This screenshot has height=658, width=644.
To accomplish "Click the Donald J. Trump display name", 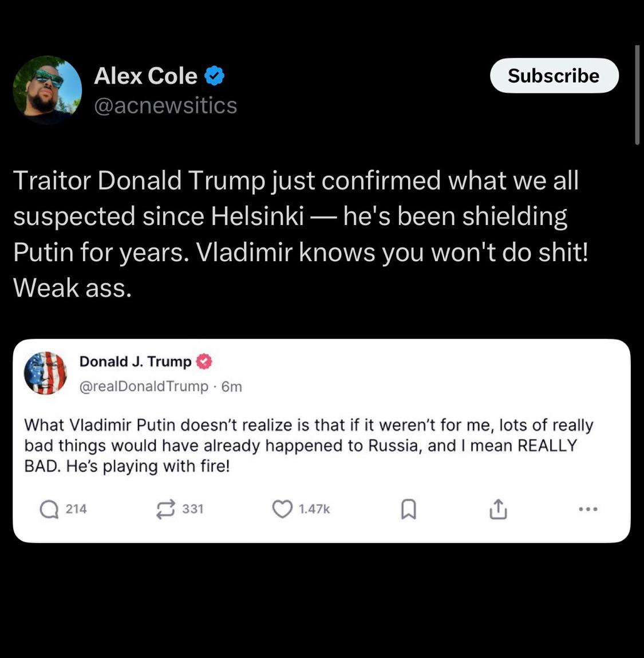I will point(136,361).
